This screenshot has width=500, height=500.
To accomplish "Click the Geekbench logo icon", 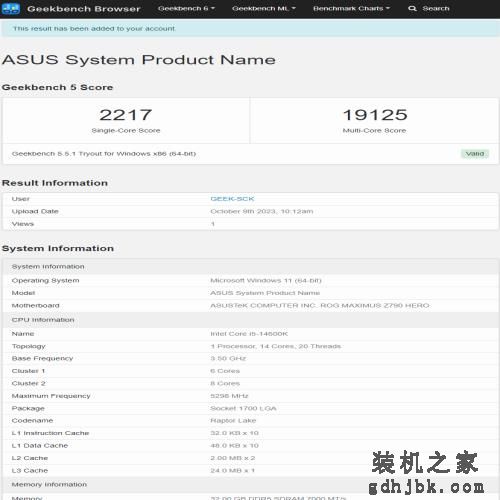I will pyautogui.click(x=11, y=9).
